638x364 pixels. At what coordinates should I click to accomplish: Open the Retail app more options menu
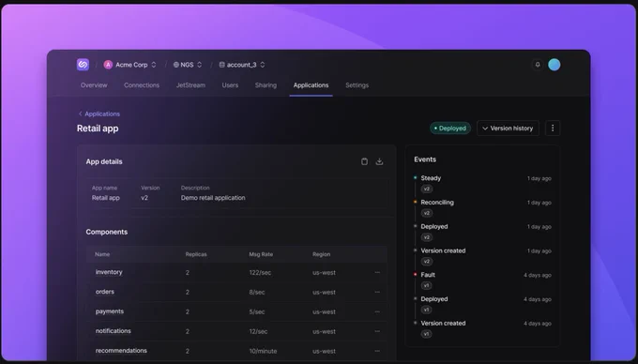pyautogui.click(x=552, y=129)
